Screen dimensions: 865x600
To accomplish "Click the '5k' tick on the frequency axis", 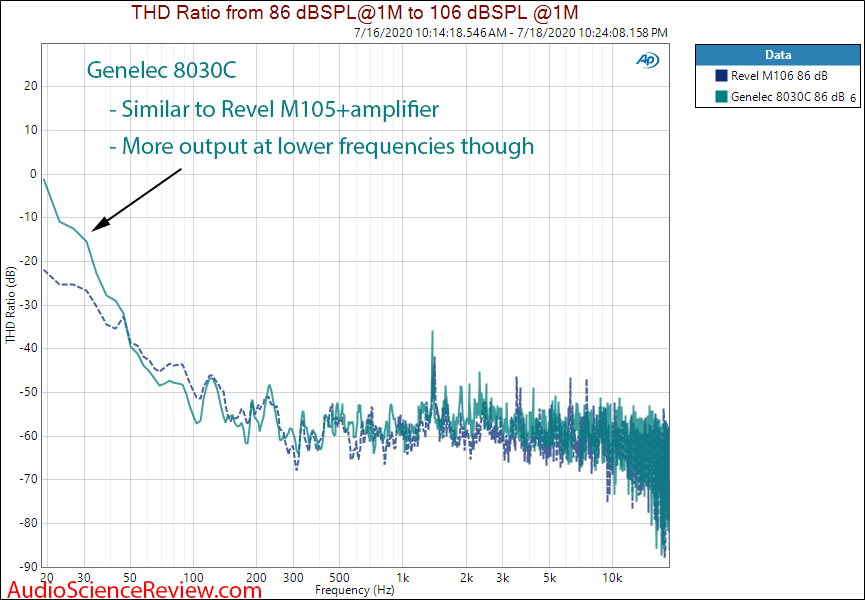I will point(549,578).
